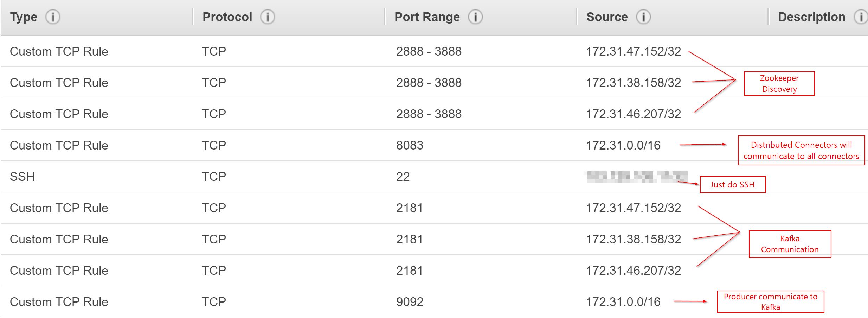The width and height of the screenshot is (868, 318).
Task: Select the Distributed Connectors annotation box
Action: point(801,150)
